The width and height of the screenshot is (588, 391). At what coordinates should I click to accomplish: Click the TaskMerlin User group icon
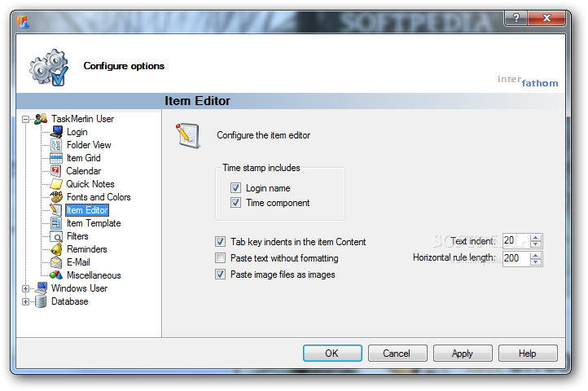[x=41, y=119]
